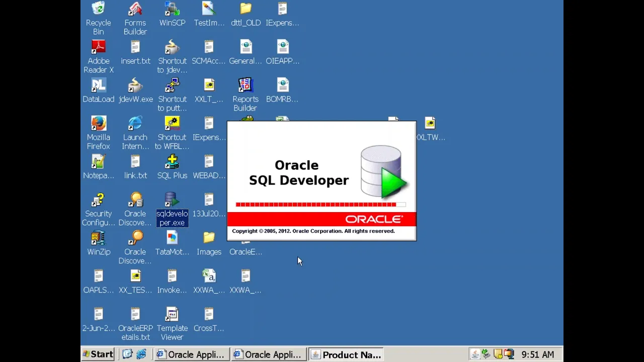Image resolution: width=644 pixels, height=362 pixels.
Task: Launch SQL Plus from the desktop
Action: [x=172, y=167]
